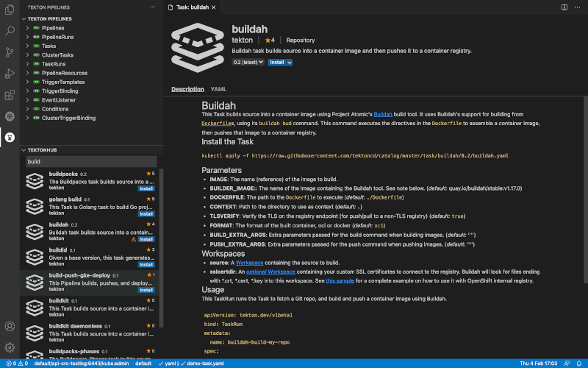Click the warning icon on buildah item
The height and width of the screenshot is (368, 588).
[134, 239]
